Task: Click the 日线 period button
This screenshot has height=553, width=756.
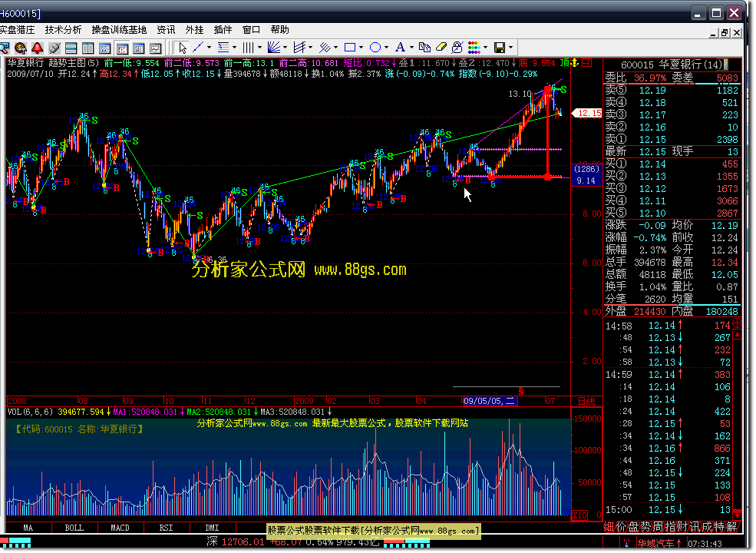Action: click(x=587, y=401)
